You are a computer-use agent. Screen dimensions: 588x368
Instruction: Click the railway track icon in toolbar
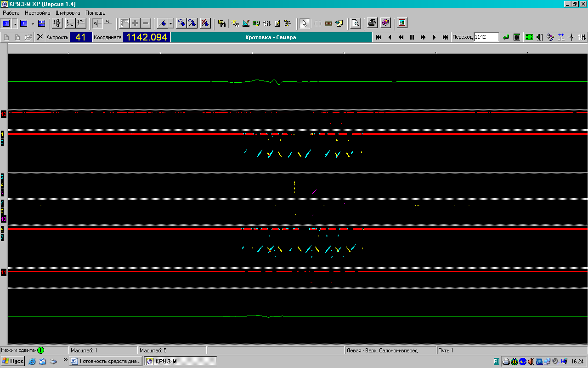pos(328,23)
